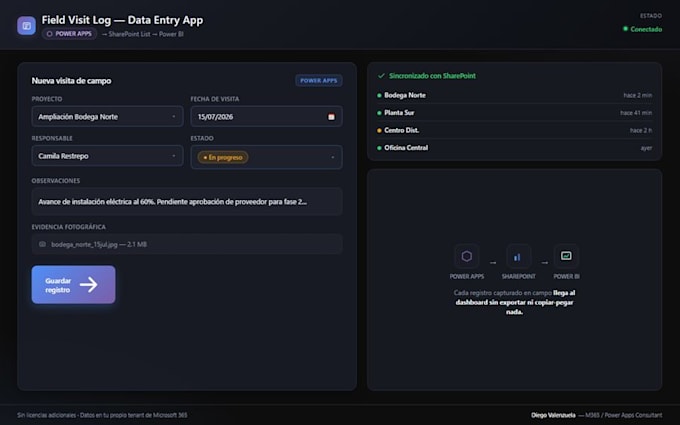This screenshot has width=680, height=425.
Task: Click the Power Apps hexagon icon
Action: (467, 256)
